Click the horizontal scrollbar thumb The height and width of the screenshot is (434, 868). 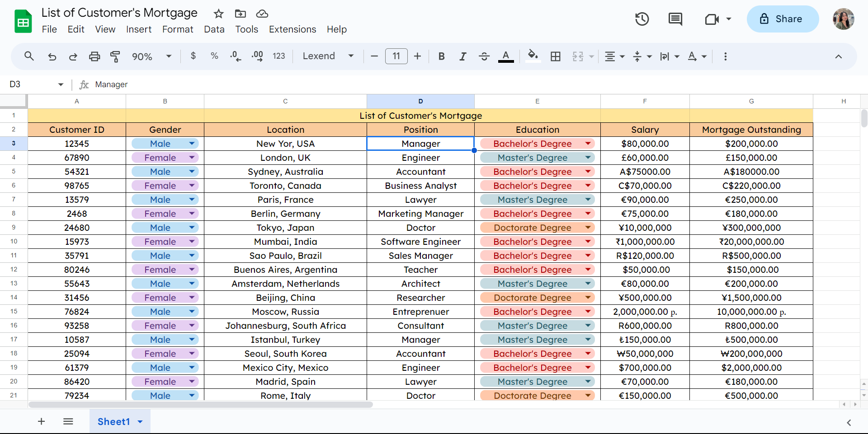201,405
